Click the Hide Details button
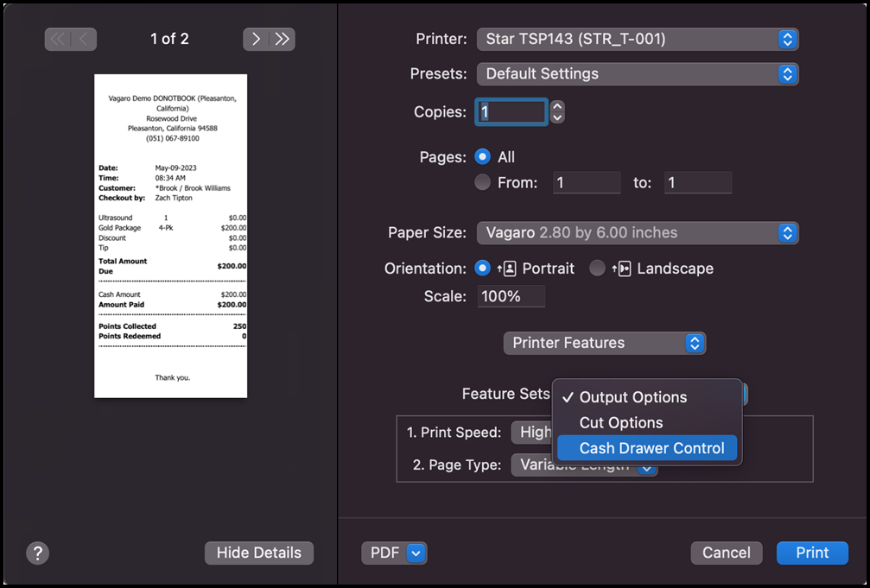 (x=259, y=553)
